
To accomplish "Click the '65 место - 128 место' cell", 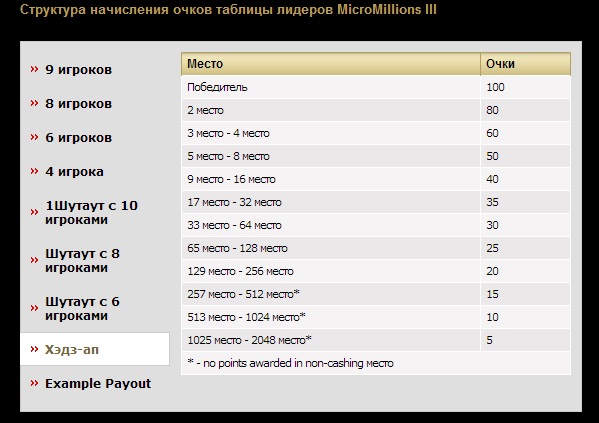I will (x=331, y=248).
